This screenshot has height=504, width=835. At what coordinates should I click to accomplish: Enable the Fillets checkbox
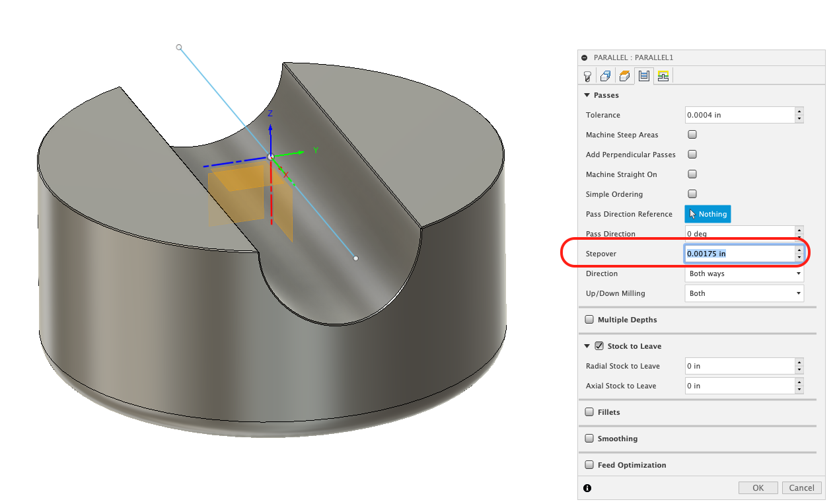click(589, 412)
